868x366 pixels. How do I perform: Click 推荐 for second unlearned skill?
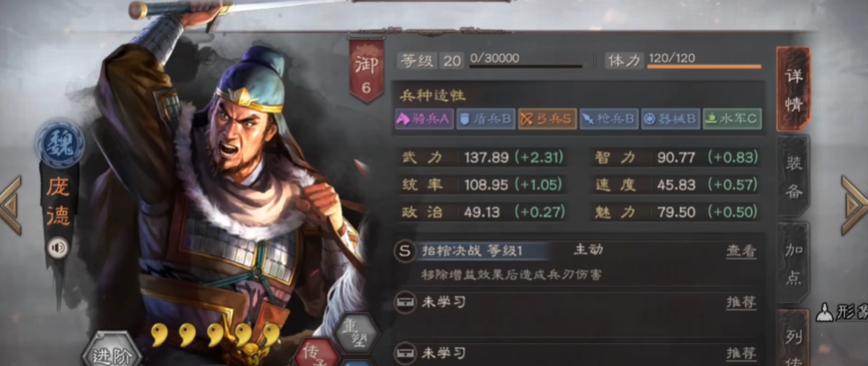coord(741,354)
